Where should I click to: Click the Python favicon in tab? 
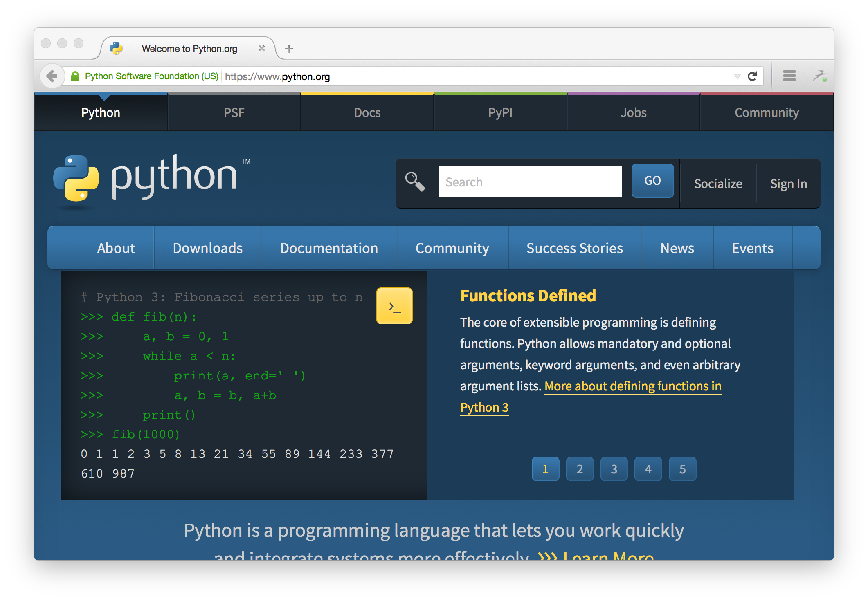click(x=116, y=48)
